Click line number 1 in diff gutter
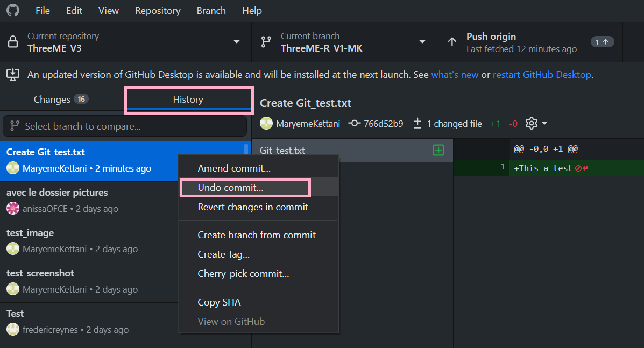Viewport: 644px width, 348px height. point(503,167)
